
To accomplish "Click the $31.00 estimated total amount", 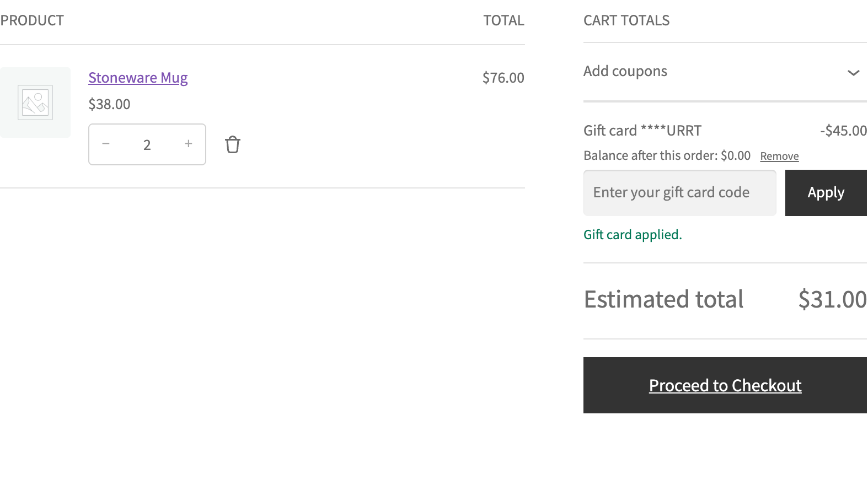I will pos(833,299).
